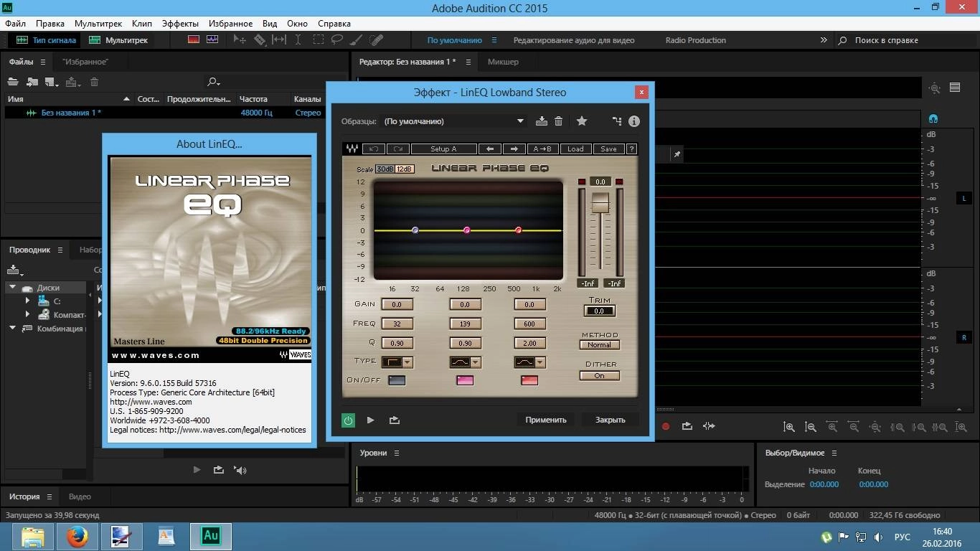Toggle second band pink On/Off switch
Image resolution: width=980 pixels, height=551 pixels.
click(x=465, y=380)
